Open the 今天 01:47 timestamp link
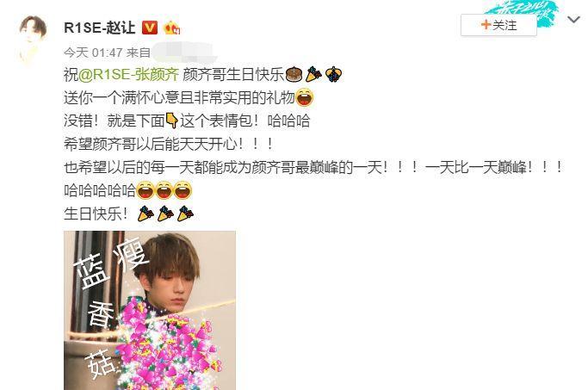 93,53
